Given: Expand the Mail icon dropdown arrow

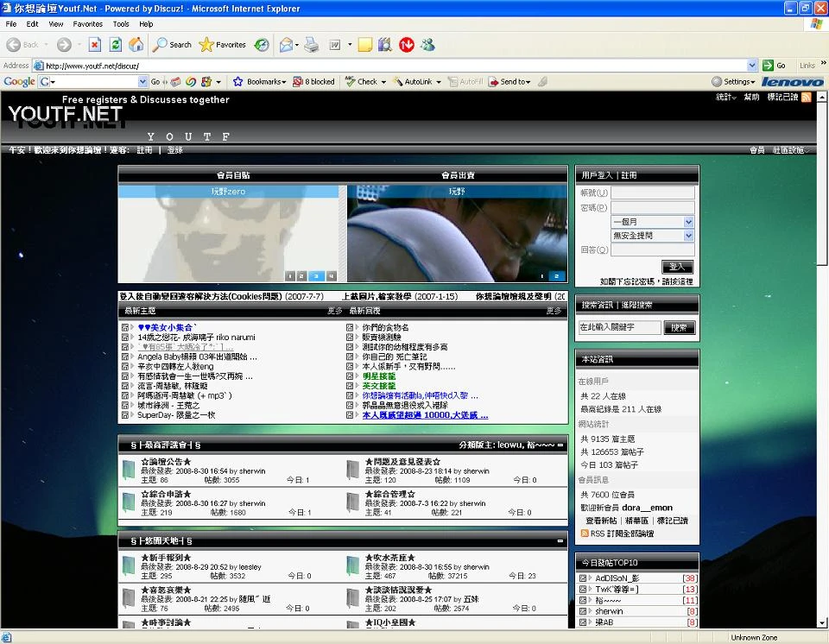Looking at the screenshot, I should pyautogui.click(x=296, y=45).
